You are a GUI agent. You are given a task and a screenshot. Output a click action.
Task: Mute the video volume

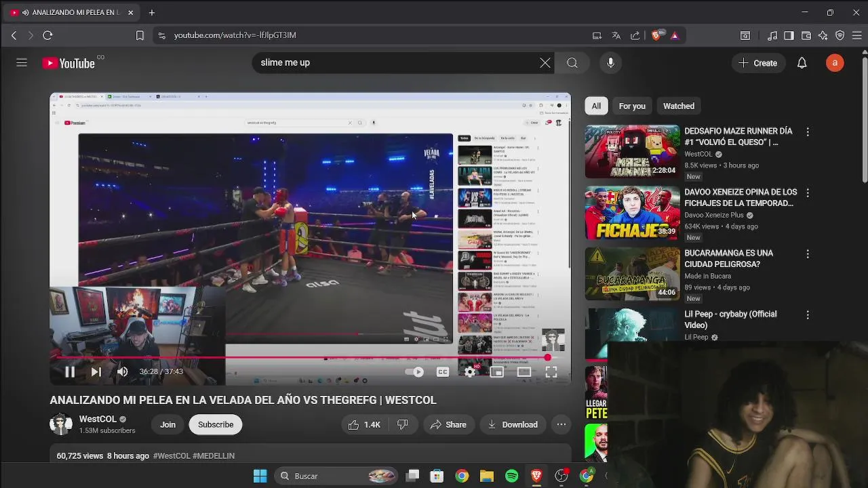coord(122,371)
